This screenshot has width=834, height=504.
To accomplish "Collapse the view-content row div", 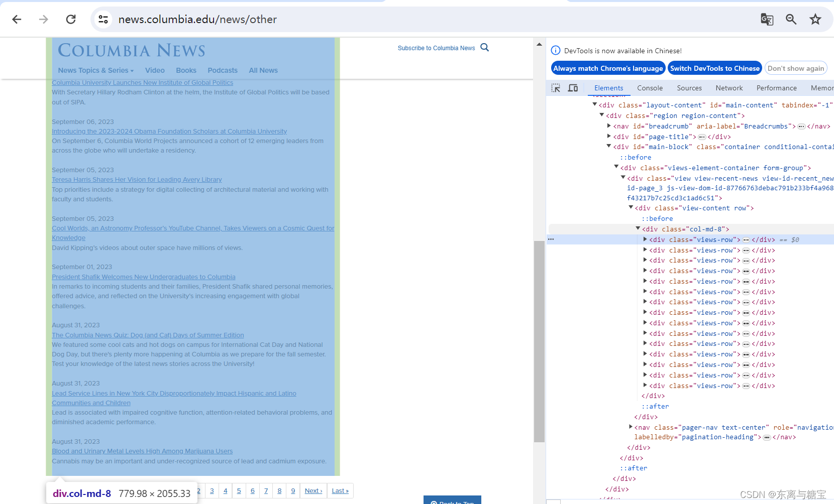I will (x=631, y=207).
